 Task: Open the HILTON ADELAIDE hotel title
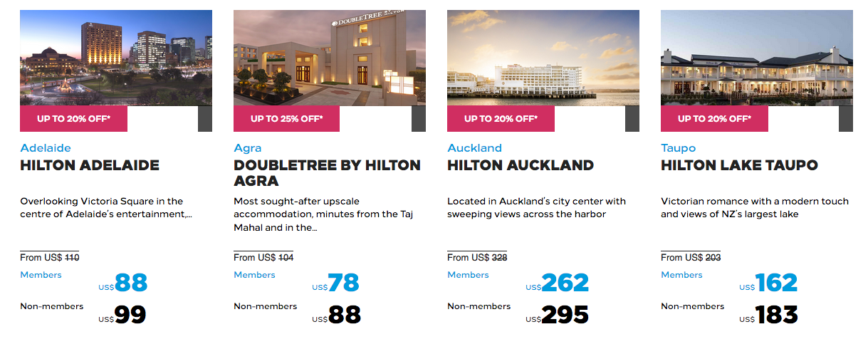coord(90,165)
